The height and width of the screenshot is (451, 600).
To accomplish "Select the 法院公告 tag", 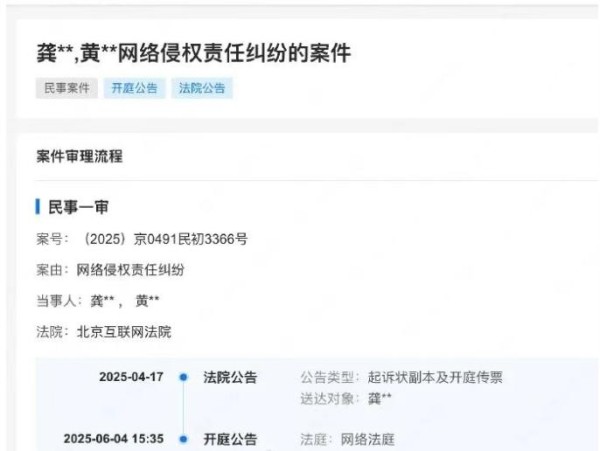I will pyautogui.click(x=202, y=88).
